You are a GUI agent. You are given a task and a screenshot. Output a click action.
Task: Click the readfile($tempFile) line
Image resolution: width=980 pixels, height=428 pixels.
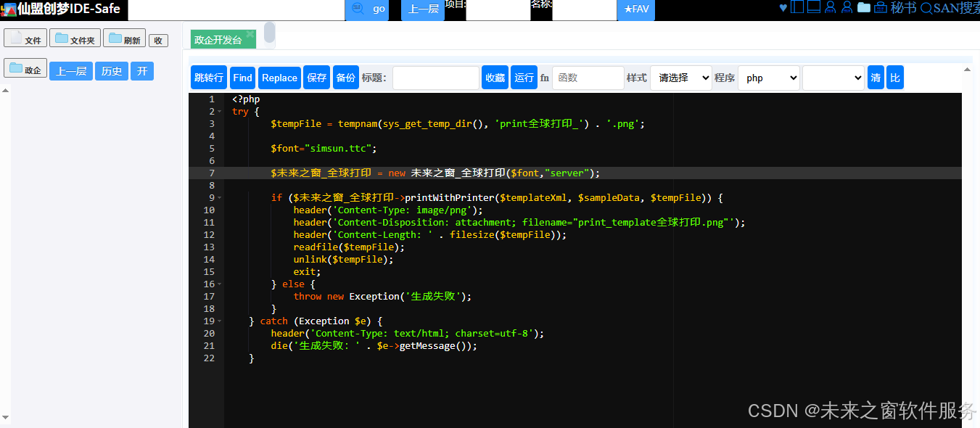click(349, 247)
